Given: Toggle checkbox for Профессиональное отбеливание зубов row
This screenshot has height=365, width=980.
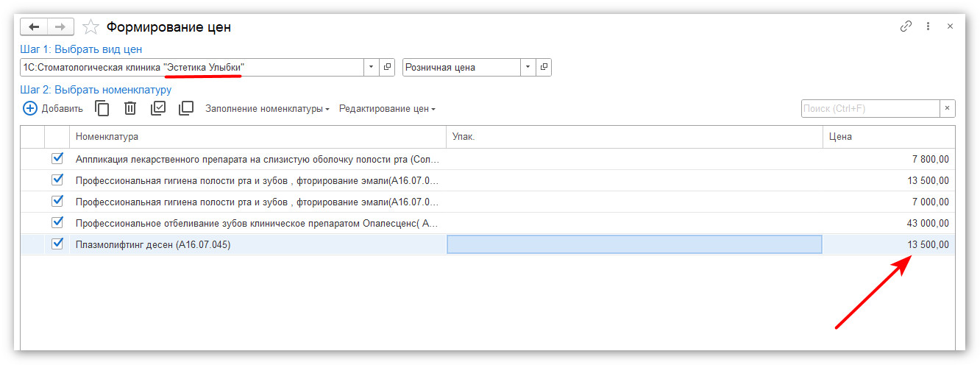Looking at the screenshot, I should 57,222.
